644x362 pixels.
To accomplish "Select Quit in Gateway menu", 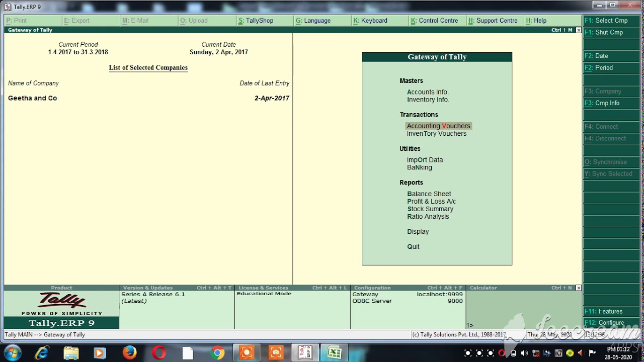I will click(x=413, y=247).
